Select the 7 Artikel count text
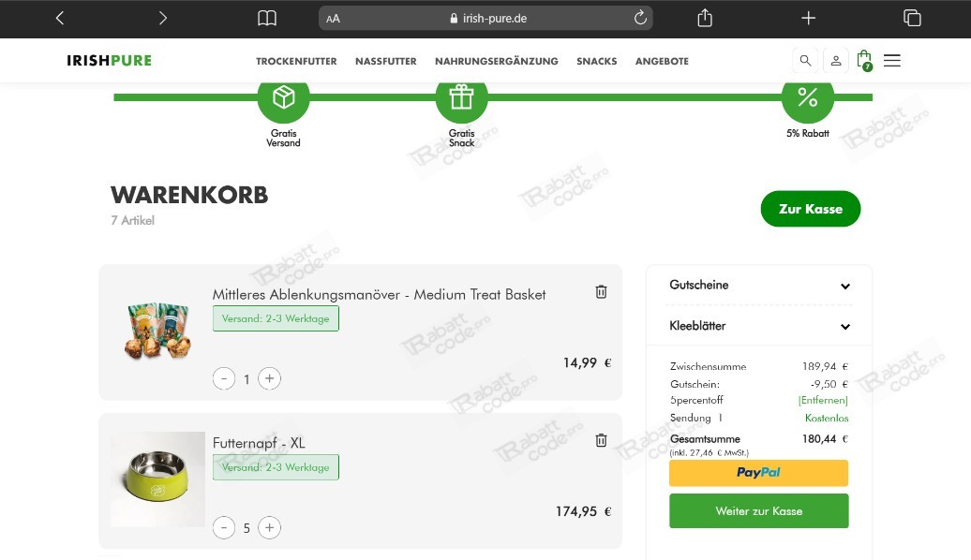Screen dimensions: 971x560 [132, 220]
